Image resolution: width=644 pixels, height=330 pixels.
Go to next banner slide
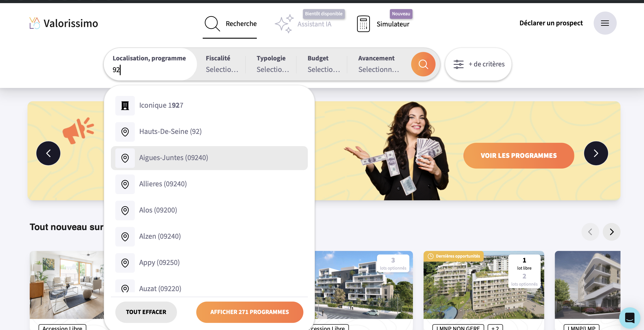[x=596, y=153]
